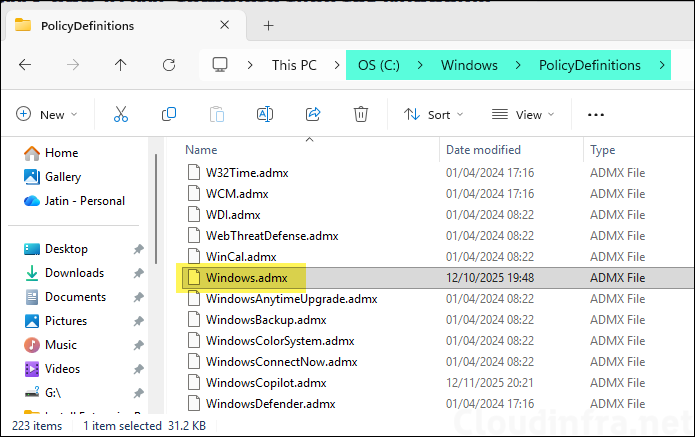
Task: Open the View dropdown
Action: pyautogui.click(x=523, y=115)
